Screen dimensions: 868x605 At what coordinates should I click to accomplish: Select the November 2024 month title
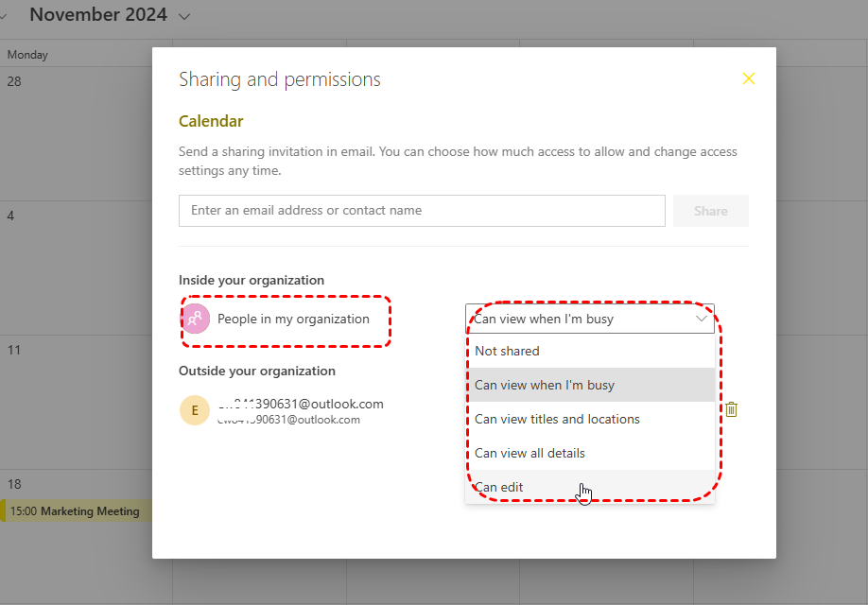98,15
